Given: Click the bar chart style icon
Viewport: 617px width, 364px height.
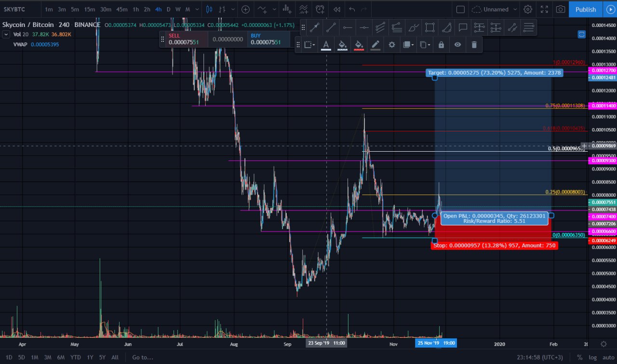Looking at the screenshot, I should tap(222, 9).
